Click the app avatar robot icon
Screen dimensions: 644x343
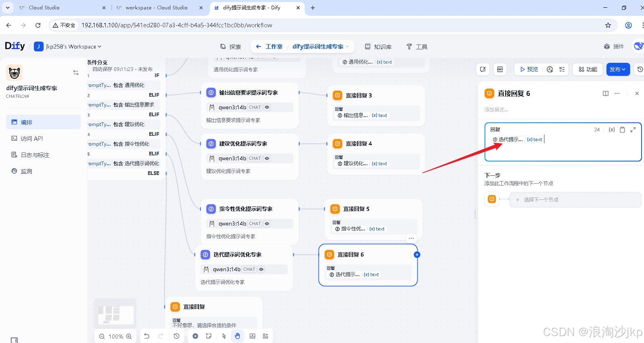coord(14,73)
